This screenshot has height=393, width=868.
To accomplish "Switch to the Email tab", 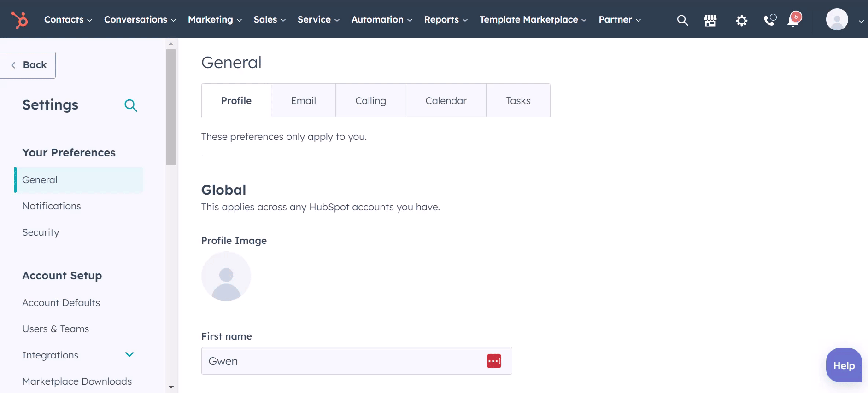I will 303,100.
